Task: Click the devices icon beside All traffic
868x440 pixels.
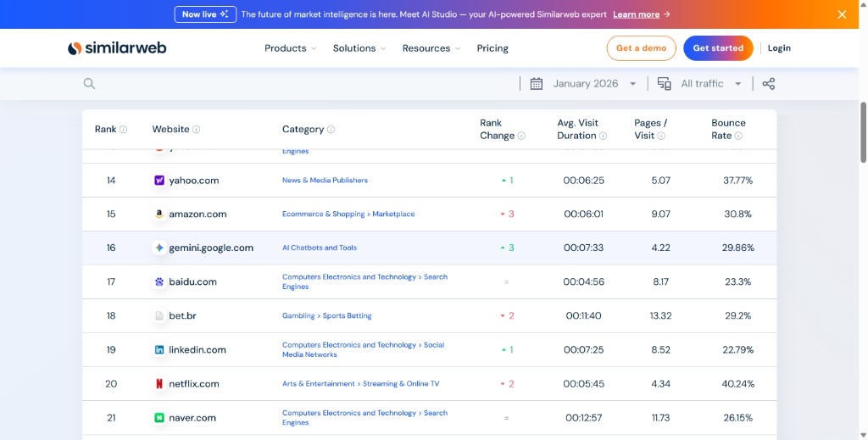Action: pos(664,84)
